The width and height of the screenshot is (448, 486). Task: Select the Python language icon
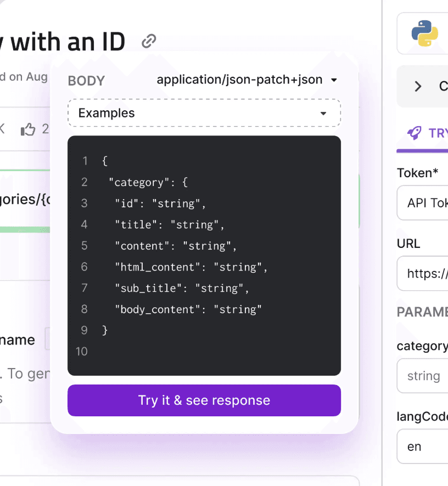pos(425,33)
